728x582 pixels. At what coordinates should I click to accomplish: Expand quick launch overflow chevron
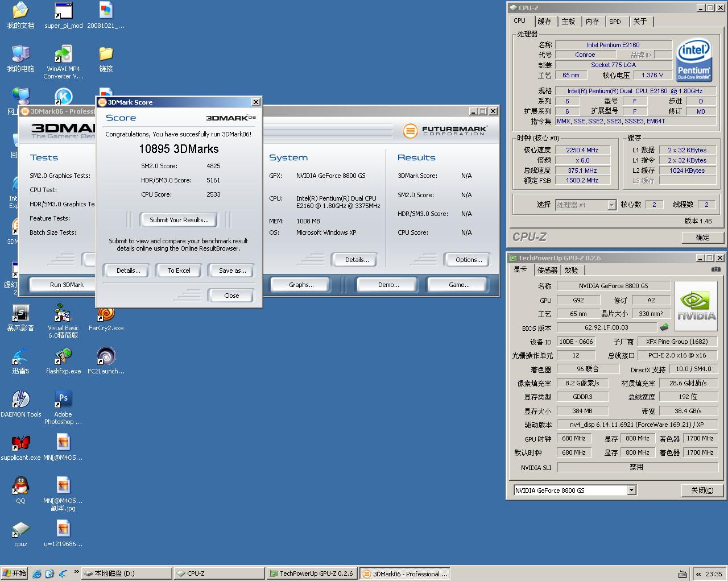click(77, 572)
